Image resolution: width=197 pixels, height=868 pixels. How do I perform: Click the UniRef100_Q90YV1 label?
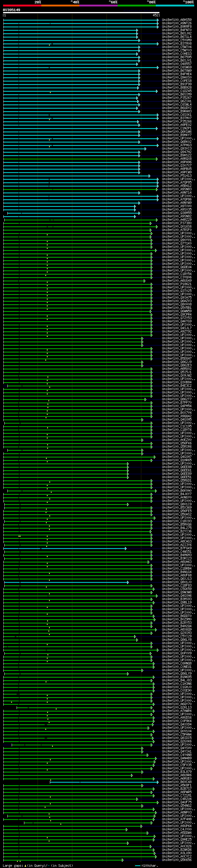tap(177, 240)
